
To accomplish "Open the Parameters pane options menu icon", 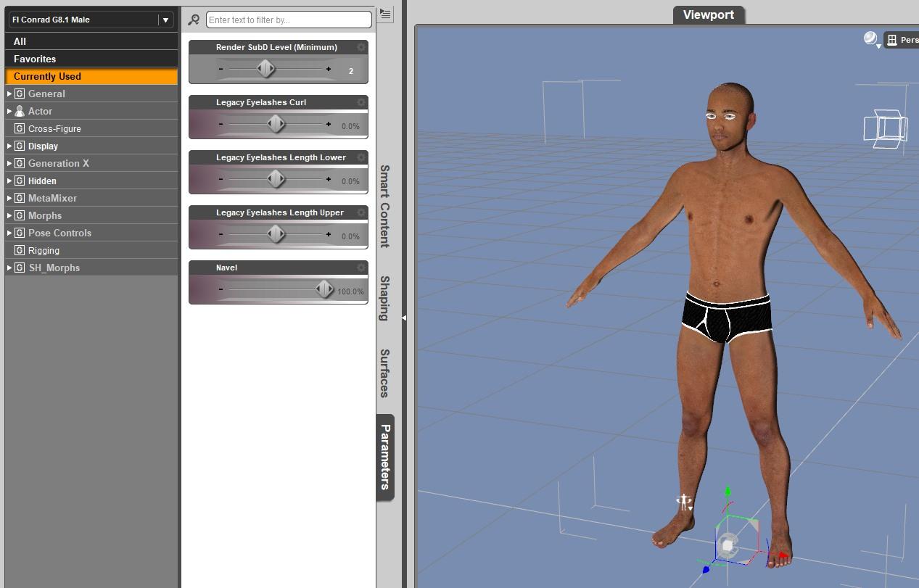I will click(x=385, y=14).
